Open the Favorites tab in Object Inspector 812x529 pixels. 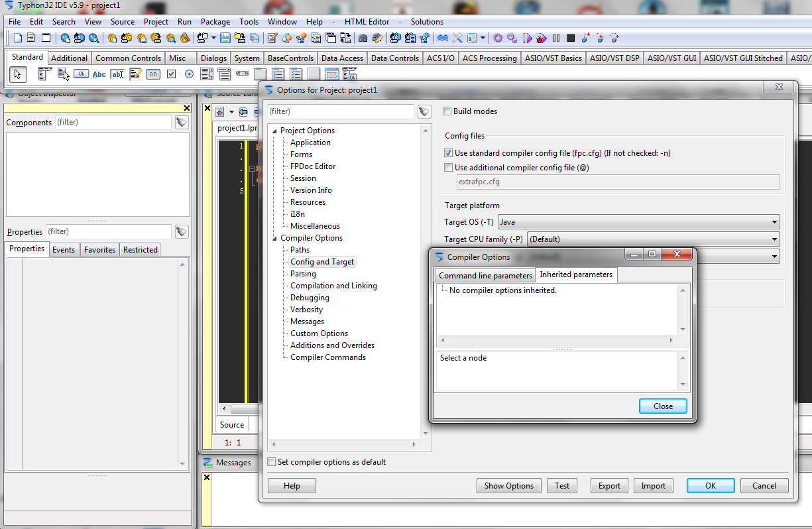pos(99,250)
